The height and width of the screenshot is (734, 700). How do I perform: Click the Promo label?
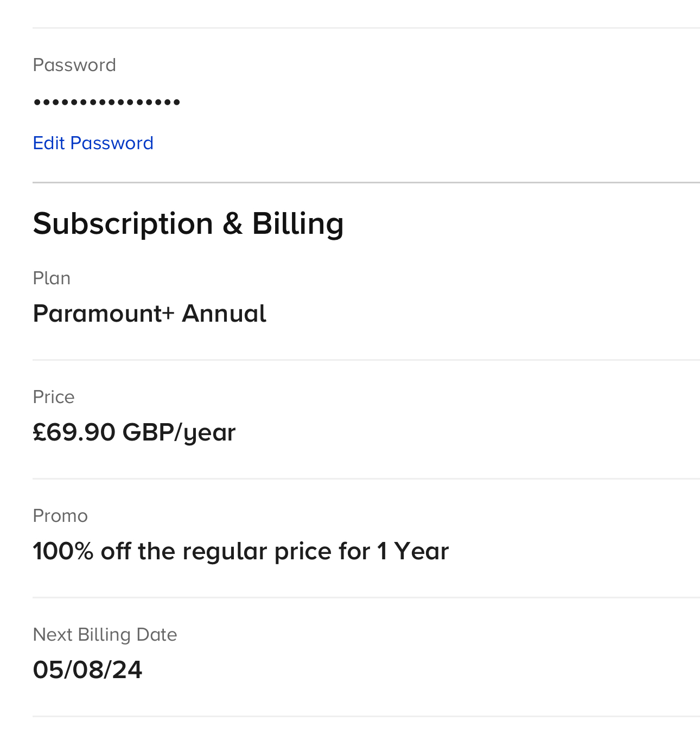[x=60, y=516]
